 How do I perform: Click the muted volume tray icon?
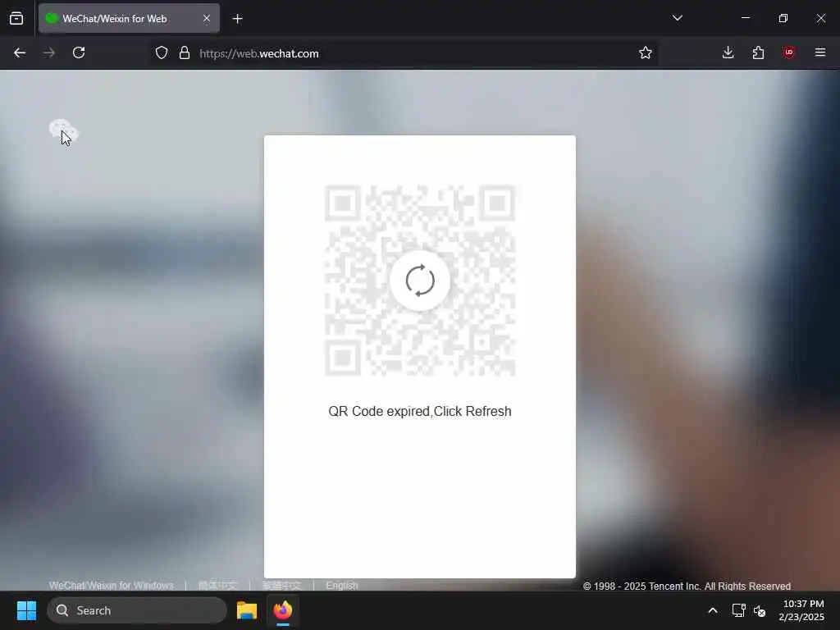[x=760, y=610]
